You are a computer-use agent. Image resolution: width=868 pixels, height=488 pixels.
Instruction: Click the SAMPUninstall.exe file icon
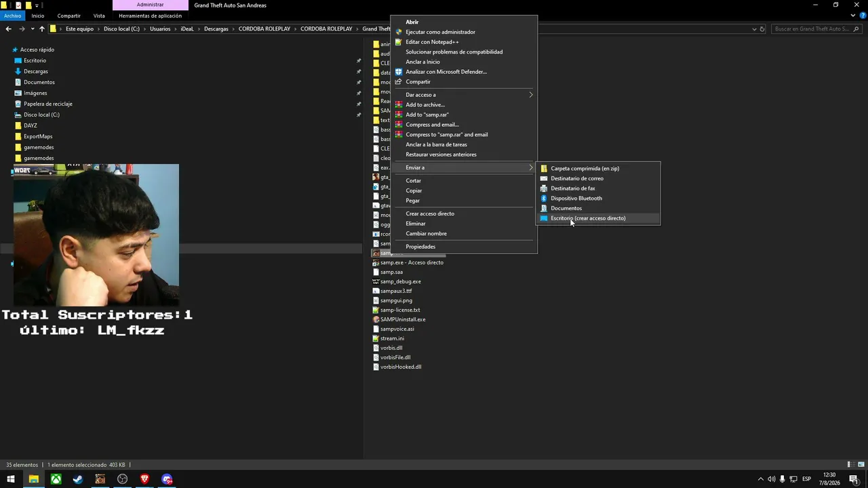coord(376,319)
